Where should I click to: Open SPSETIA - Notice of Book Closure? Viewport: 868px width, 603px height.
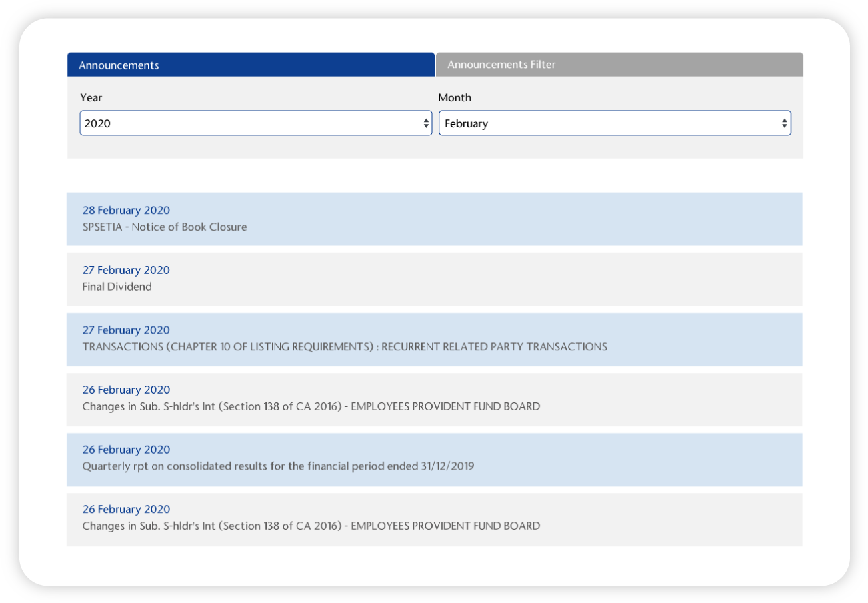pos(165,227)
